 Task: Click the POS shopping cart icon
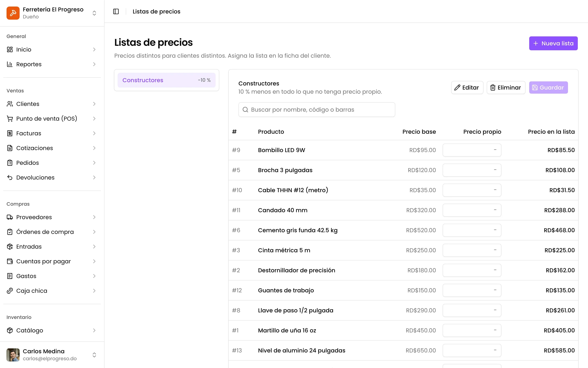coord(10,119)
